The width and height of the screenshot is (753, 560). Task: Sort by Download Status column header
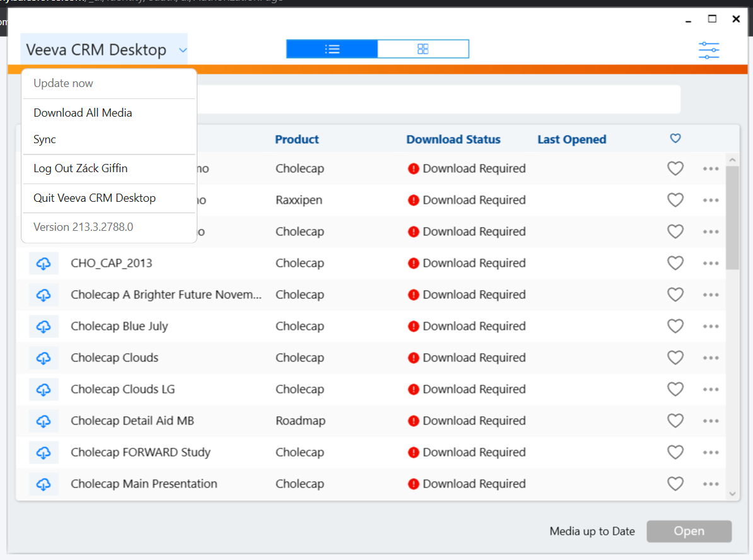click(x=453, y=140)
